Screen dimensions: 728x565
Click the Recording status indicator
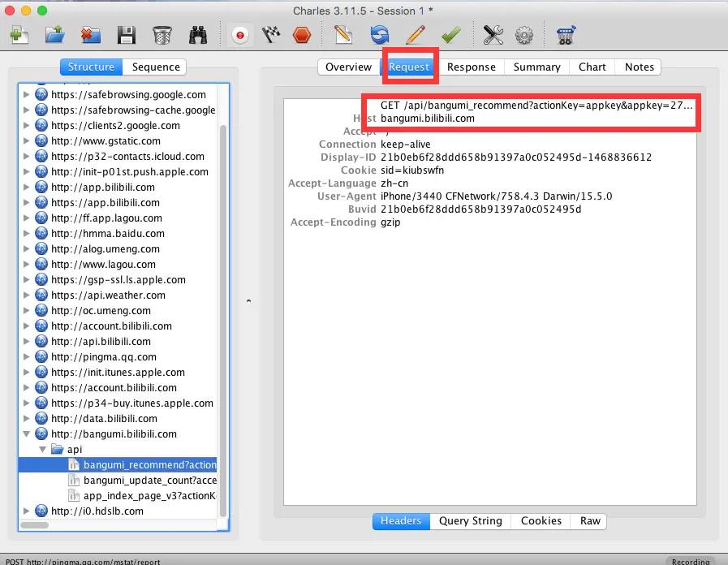coord(691,561)
